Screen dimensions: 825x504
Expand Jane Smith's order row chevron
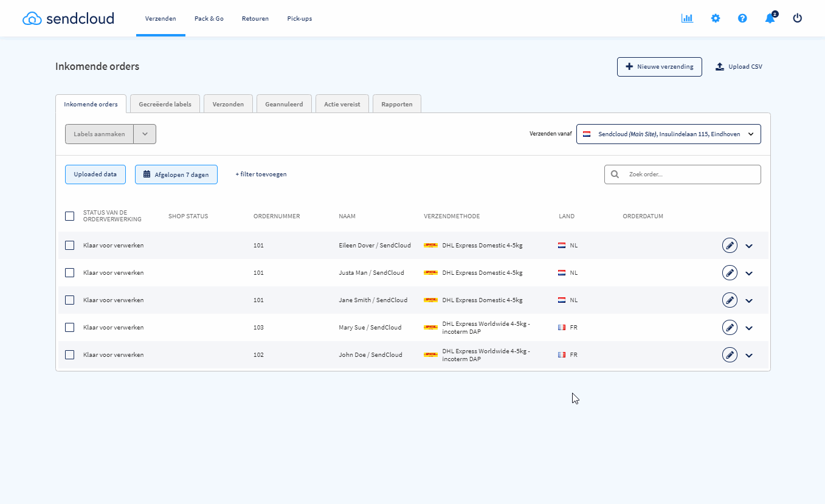[x=749, y=301]
